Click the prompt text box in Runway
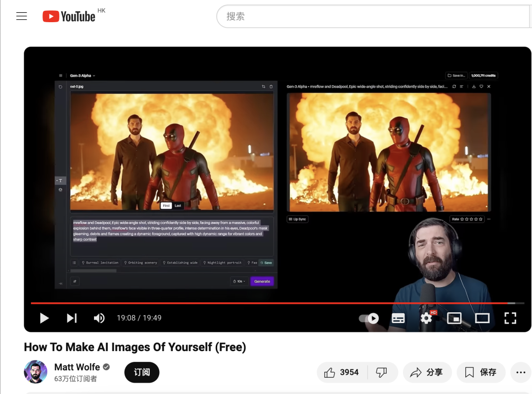532x394 pixels. [172, 236]
